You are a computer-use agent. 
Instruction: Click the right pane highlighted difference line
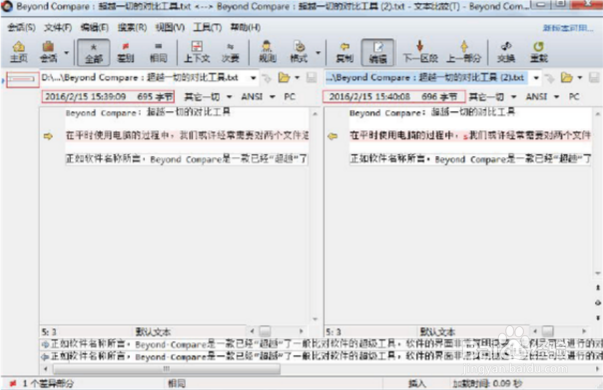[470, 135]
